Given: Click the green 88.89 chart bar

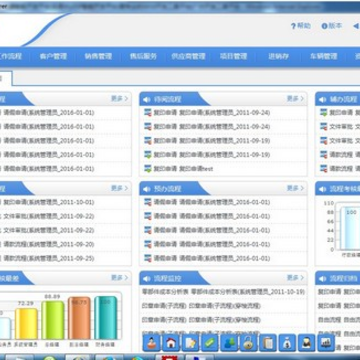Looking at the screenshot, I should [53, 320].
